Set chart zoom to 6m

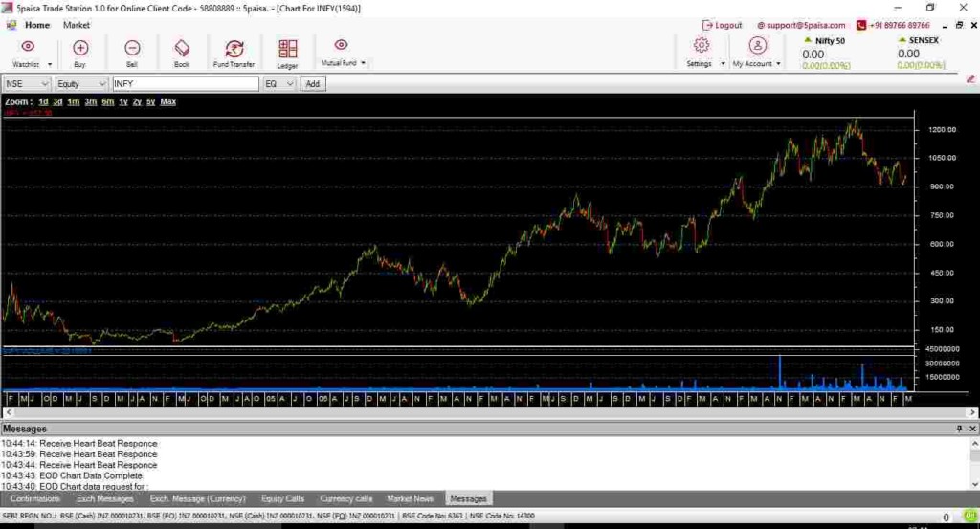pos(107,101)
